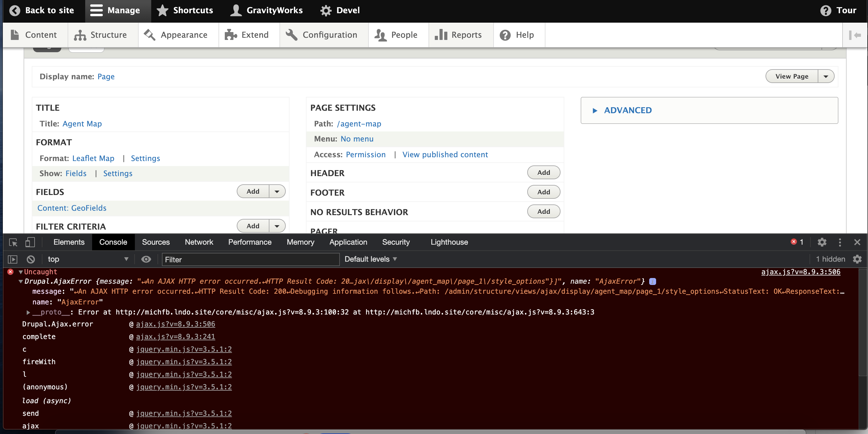
Task: Open the View Page dropdown arrow
Action: coord(826,76)
